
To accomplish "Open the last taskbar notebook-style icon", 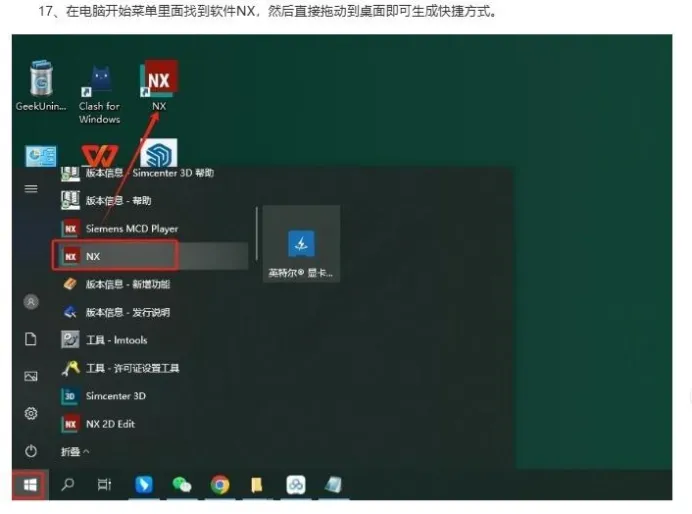I will (333, 485).
